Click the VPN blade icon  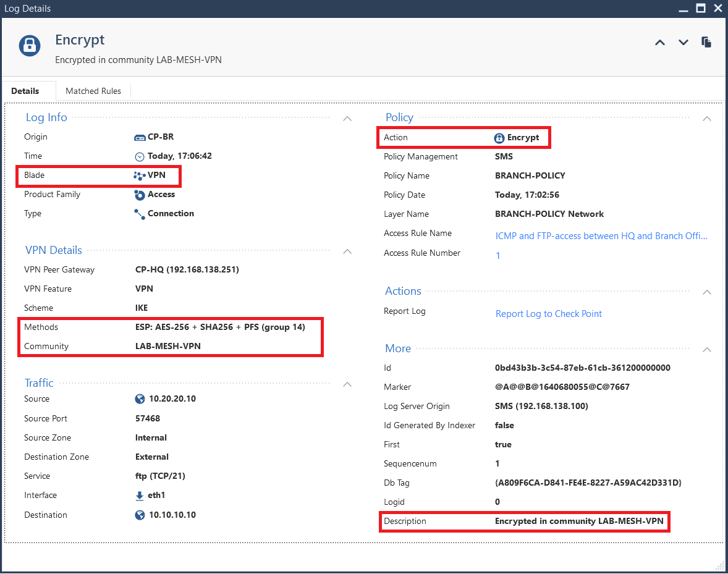[139, 176]
